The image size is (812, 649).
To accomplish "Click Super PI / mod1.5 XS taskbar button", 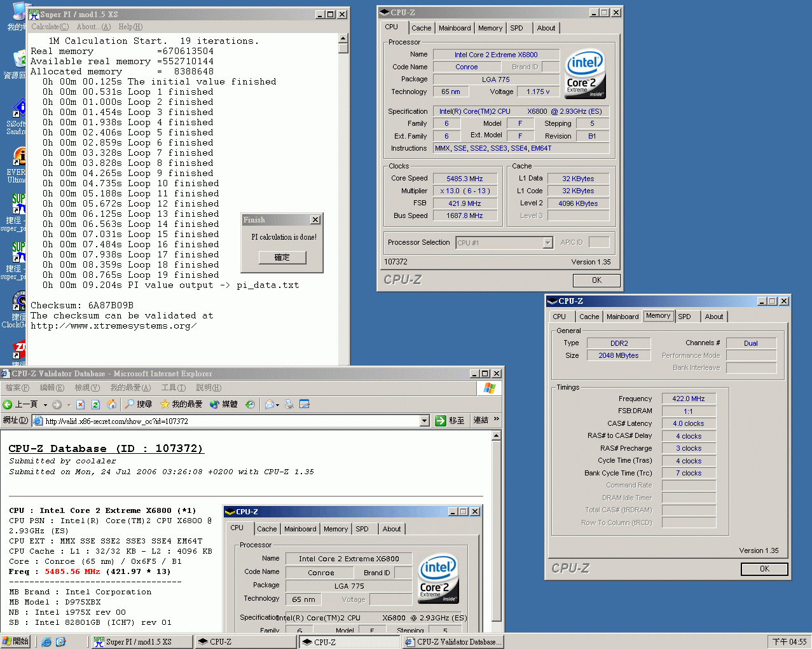I will pos(142,642).
